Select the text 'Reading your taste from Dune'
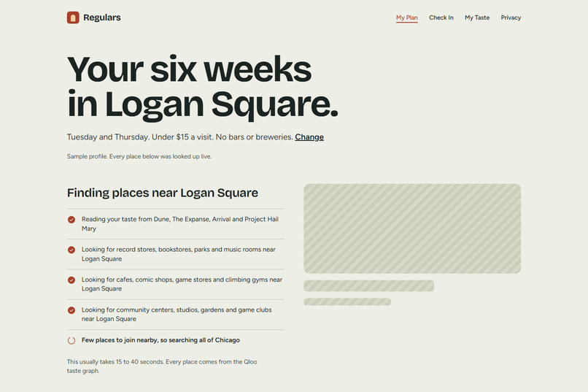The width and height of the screenshot is (588, 392). point(125,219)
